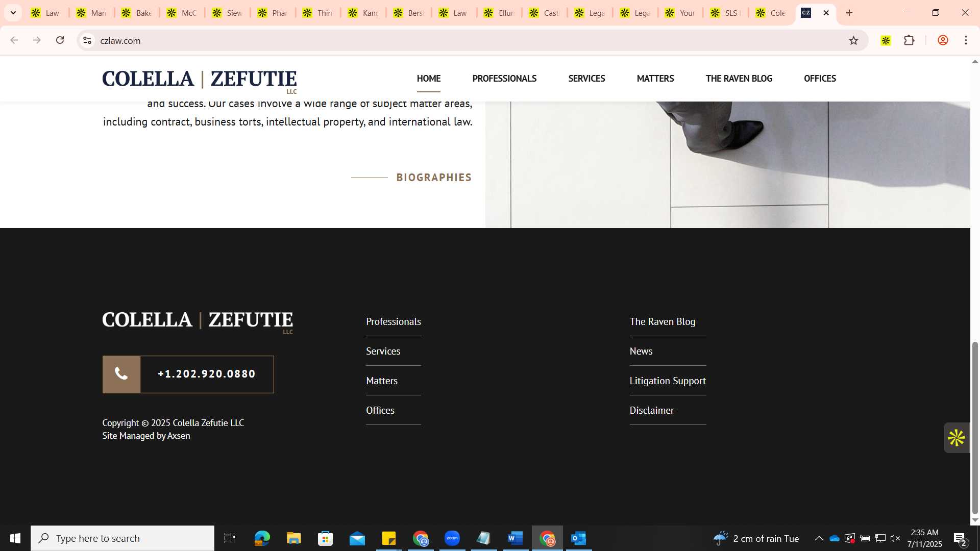The width and height of the screenshot is (980, 551).
Task: Switch to the Phar browser tab
Action: click(273, 13)
